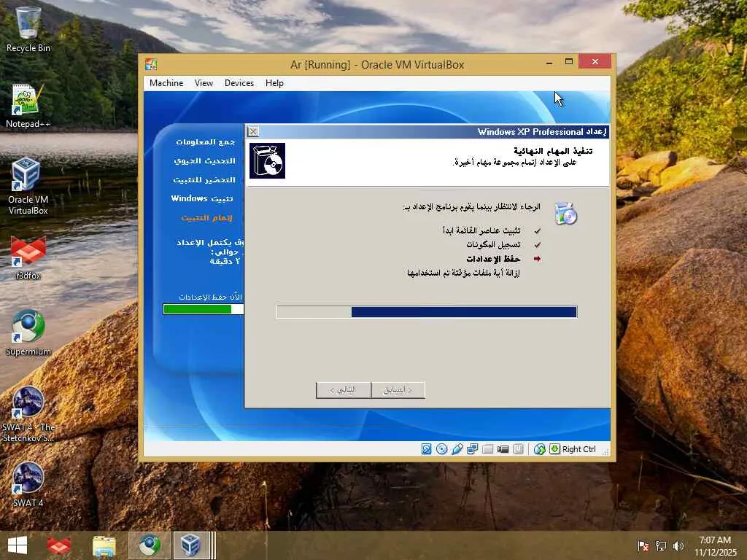Click the disabled Back (السابق) button
747x560 pixels.
[398, 390]
